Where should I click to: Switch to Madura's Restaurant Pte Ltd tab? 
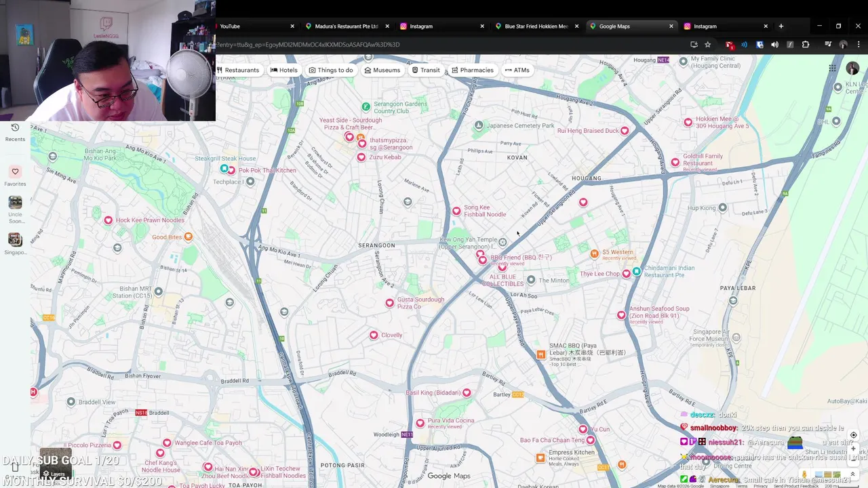pyautogui.click(x=346, y=26)
